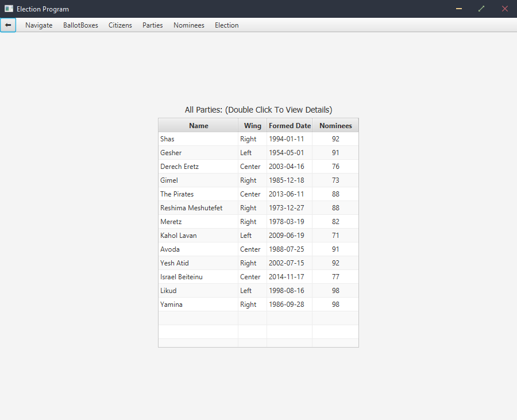
Task: Open the Navigate menu
Action: pos(39,25)
